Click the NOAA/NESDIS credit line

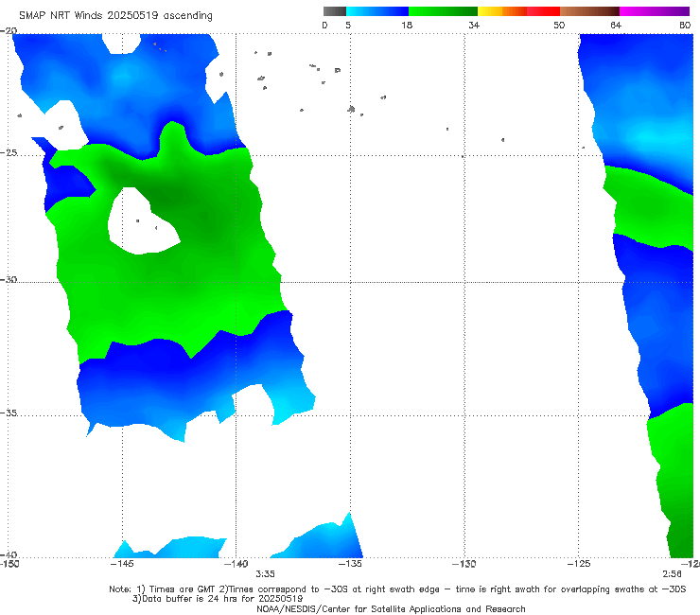pyautogui.click(x=391, y=609)
